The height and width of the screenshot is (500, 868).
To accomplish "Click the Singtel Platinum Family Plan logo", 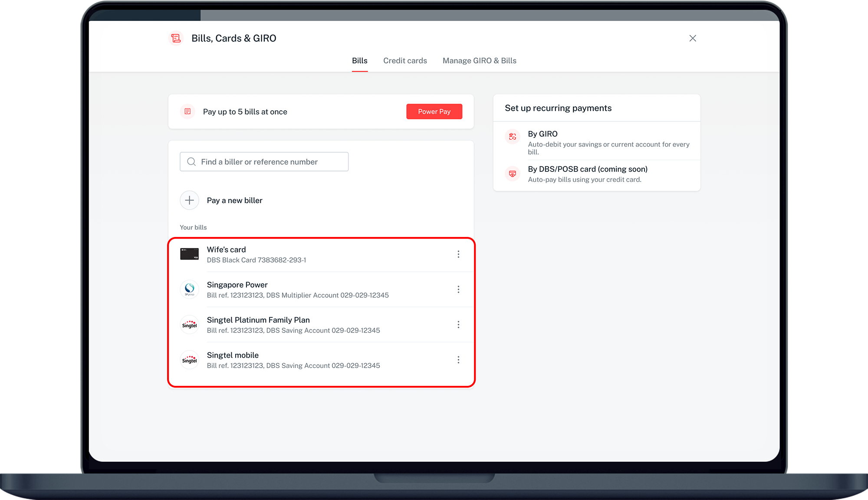I will [x=190, y=325].
